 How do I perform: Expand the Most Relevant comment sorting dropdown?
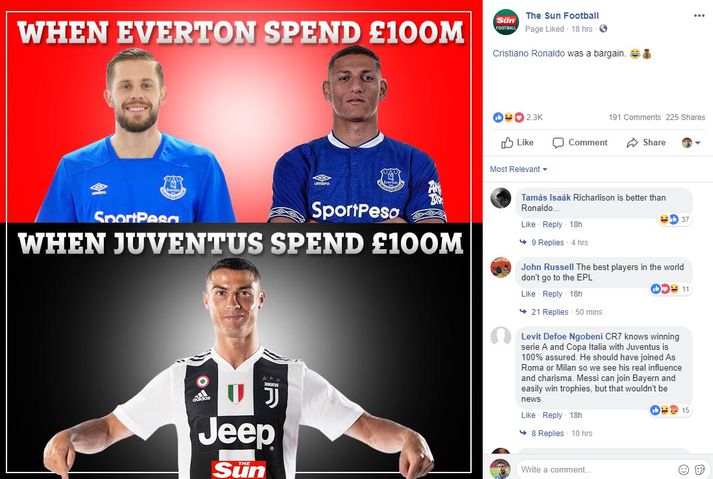pyautogui.click(x=518, y=169)
